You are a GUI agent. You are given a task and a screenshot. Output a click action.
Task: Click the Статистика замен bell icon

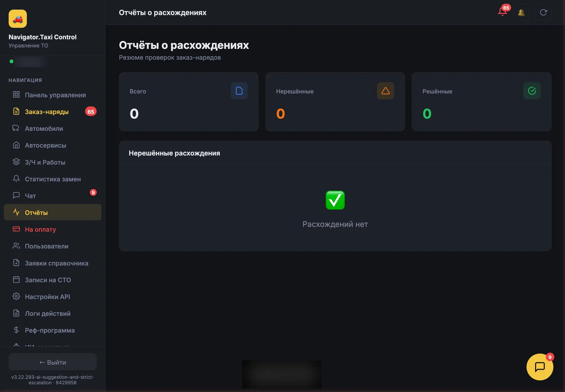point(16,179)
